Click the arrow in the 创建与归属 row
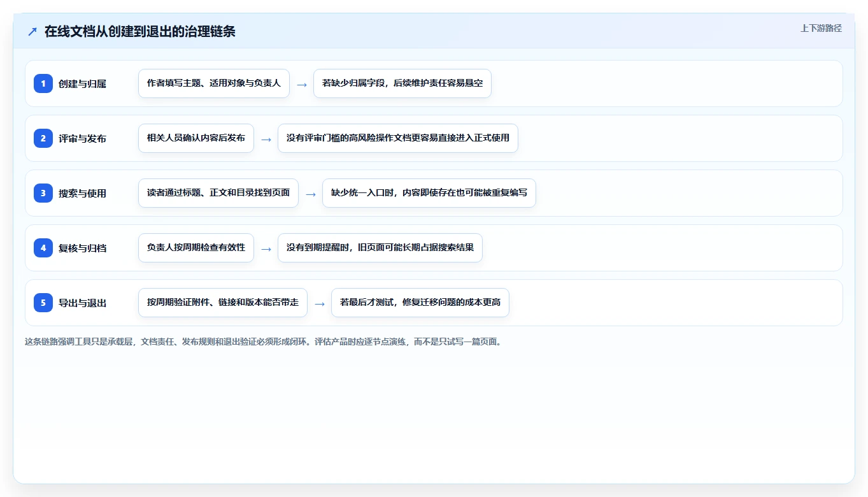The height and width of the screenshot is (497, 868). pyautogui.click(x=302, y=84)
